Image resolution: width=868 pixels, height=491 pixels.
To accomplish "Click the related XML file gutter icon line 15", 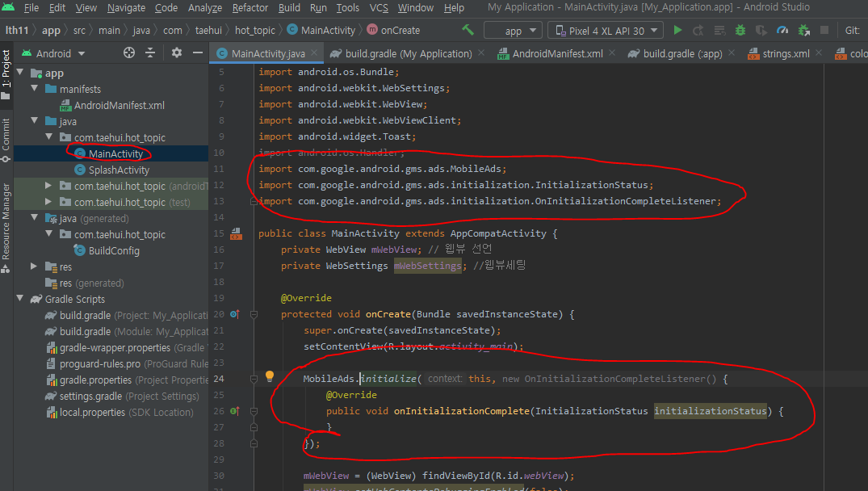I will coord(236,233).
